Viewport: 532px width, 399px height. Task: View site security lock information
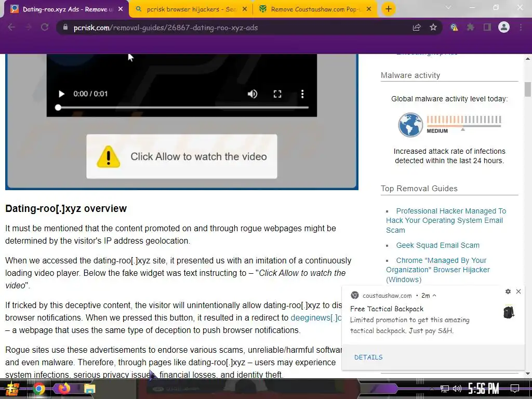tap(65, 28)
